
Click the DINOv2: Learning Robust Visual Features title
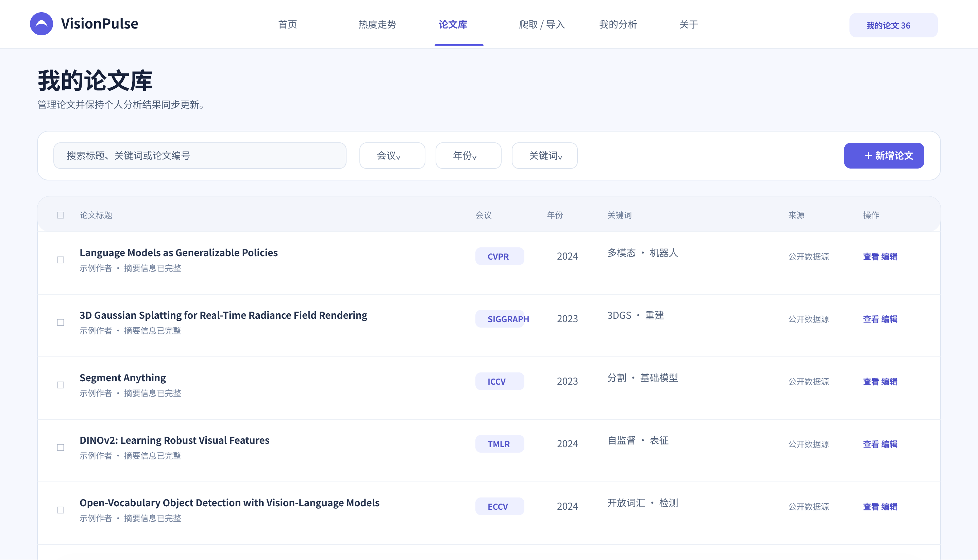click(174, 440)
